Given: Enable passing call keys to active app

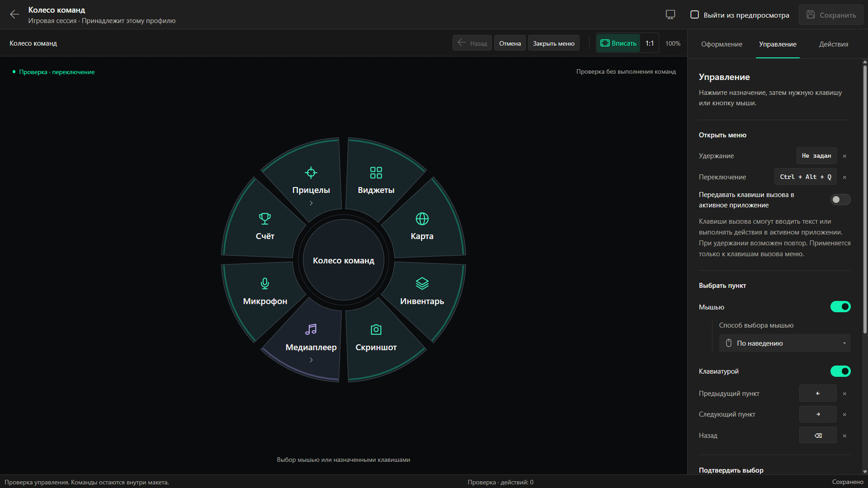Looking at the screenshot, I should [x=840, y=200].
